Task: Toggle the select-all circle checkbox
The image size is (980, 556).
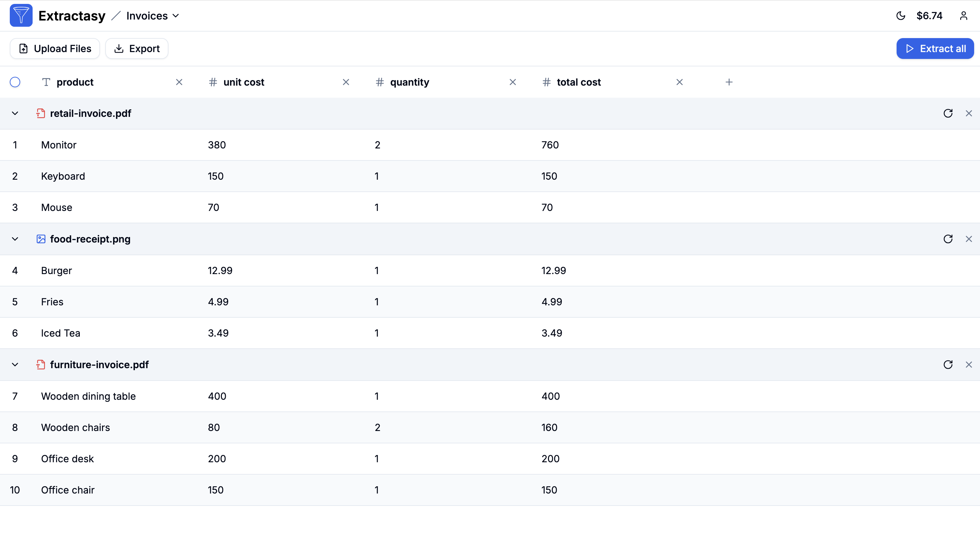Action: [x=15, y=82]
